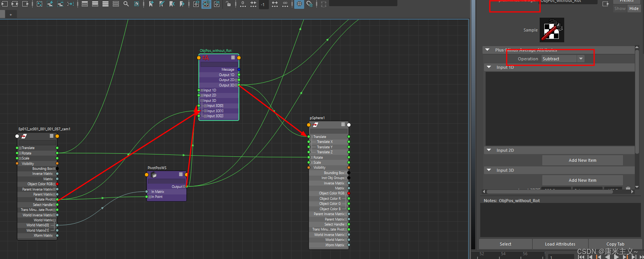Click the attribute panel horizontal scrollbar
Screen dimensions: 644x259
(x=549, y=191)
